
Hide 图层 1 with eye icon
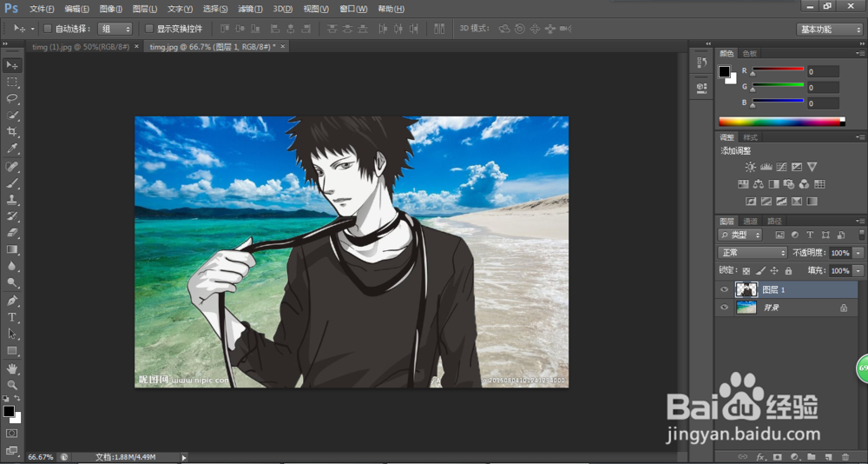[x=724, y=289]
